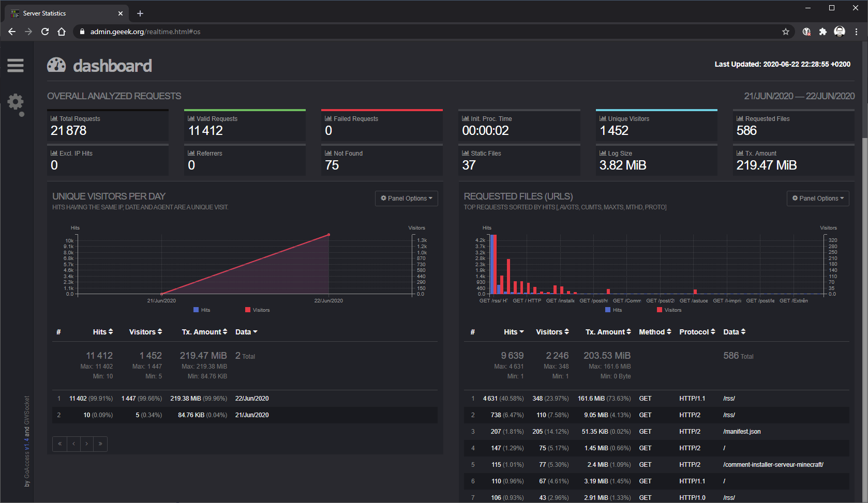Select the 22/Jun/2020 visitors table row

(245, 399)
